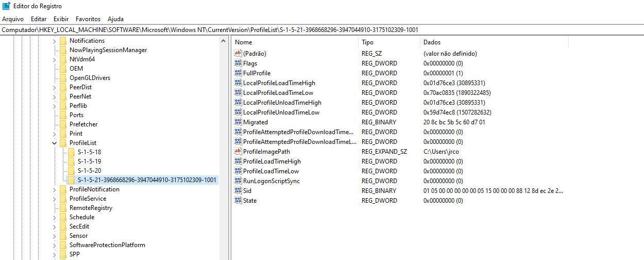
Task: Select the S-1-5-20 folder icon
Action: [71, 171]
